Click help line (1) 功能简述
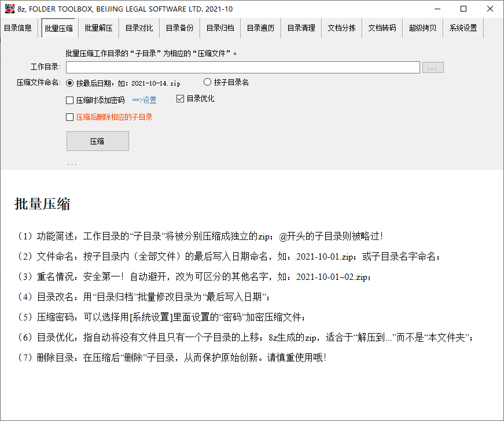 (199, 237)
